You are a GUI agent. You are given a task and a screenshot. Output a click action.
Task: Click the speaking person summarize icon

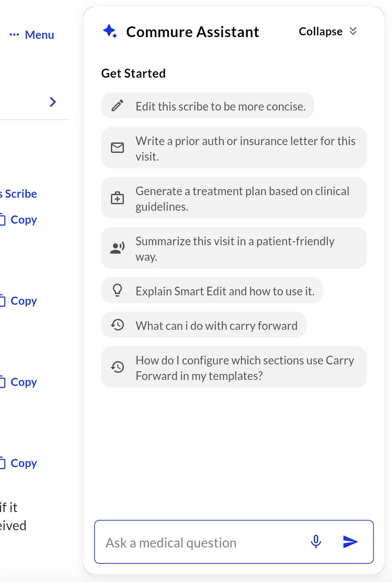pos(117,248)
